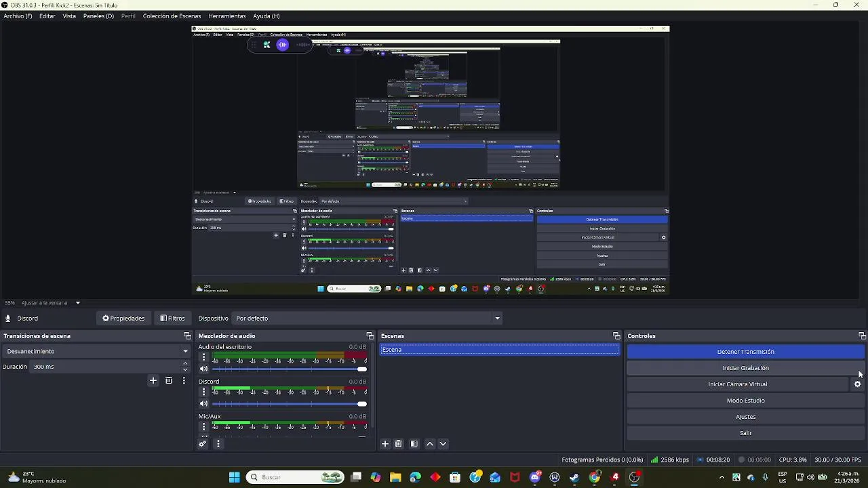This screenshot has height=488, width=868.
Task: Remove the selected scene with trash icon
Action: (x=399, y=444)
